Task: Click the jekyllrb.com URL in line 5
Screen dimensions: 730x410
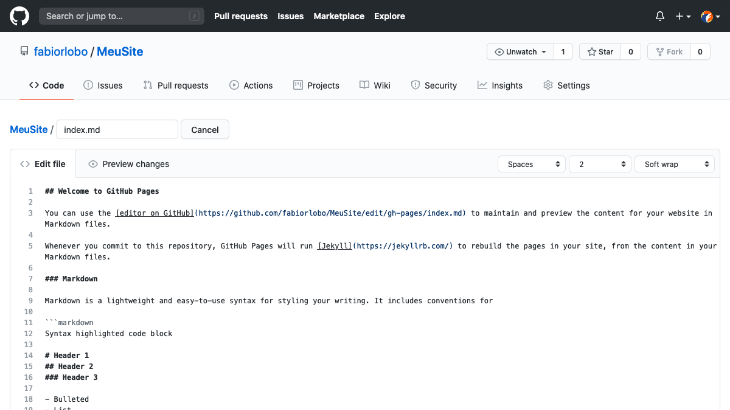Action: 403,246
